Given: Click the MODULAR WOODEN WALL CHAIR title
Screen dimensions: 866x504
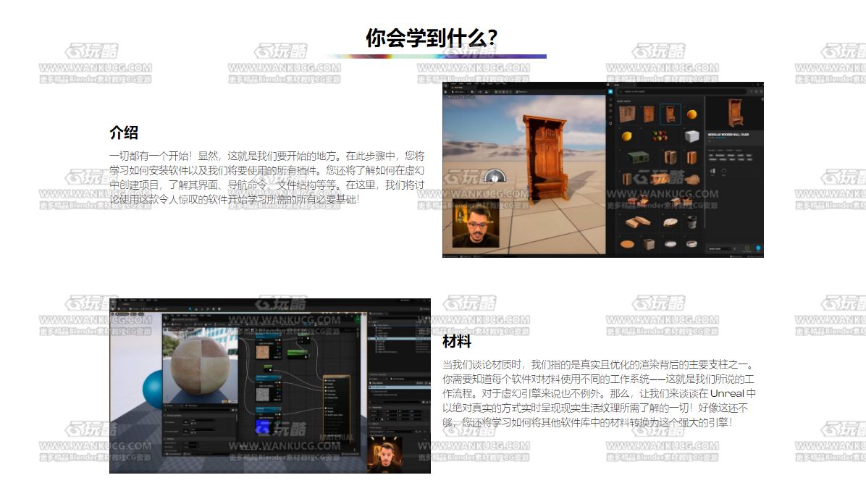Looking at the screenshot, I should [728, 134].
